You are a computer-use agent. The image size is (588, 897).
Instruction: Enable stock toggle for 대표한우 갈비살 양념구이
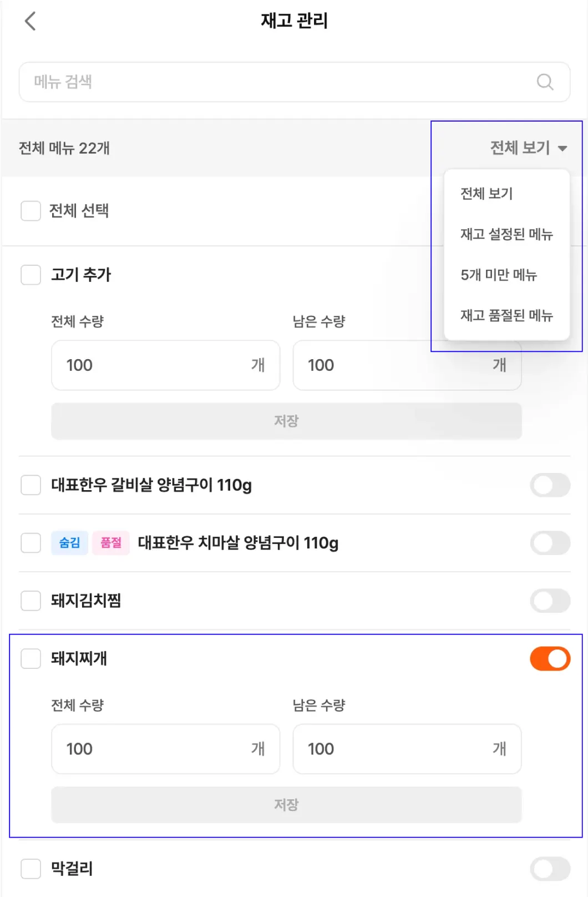(x=550, y=485)
